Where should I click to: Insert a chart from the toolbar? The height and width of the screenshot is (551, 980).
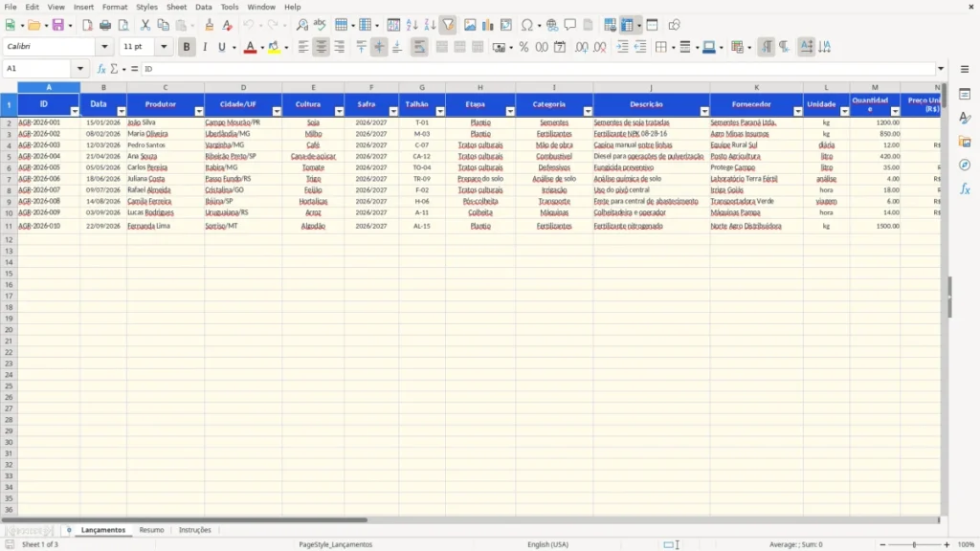[488, 25]
